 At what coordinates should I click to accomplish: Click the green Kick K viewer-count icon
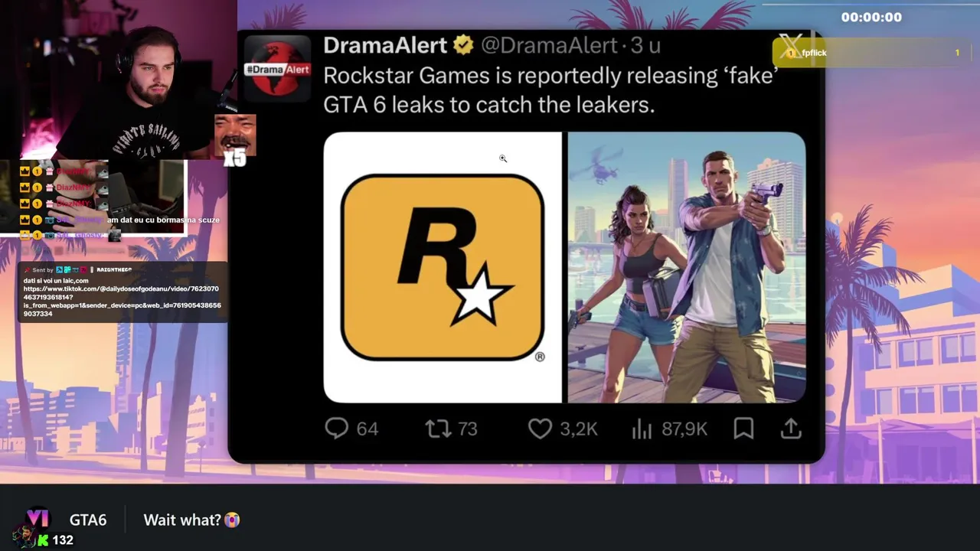43,540
